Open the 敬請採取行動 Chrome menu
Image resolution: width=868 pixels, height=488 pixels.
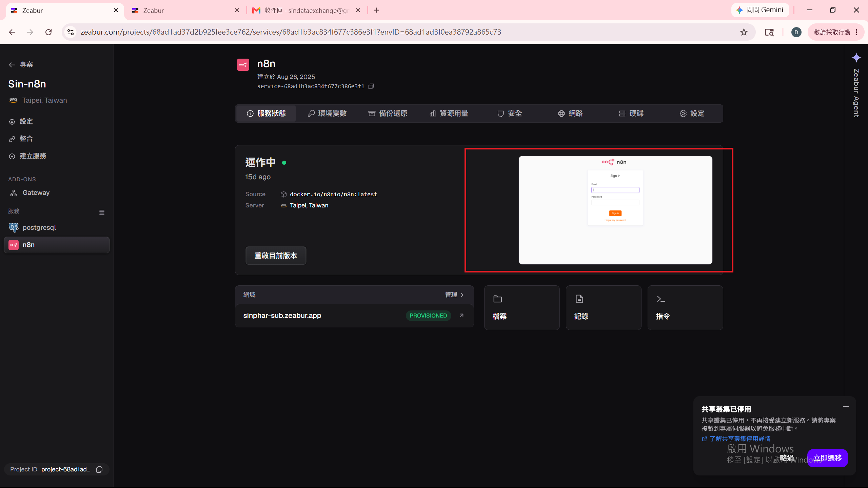pos(836,32)
